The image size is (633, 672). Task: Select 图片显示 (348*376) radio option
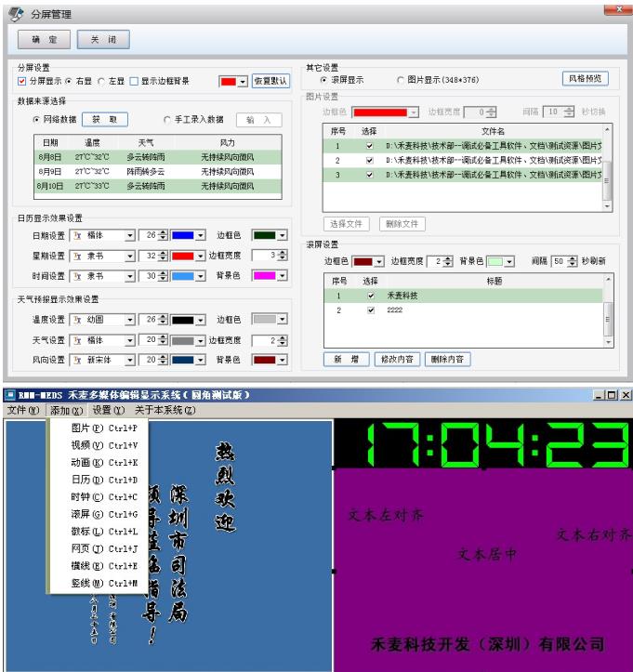tap(402, 81)
